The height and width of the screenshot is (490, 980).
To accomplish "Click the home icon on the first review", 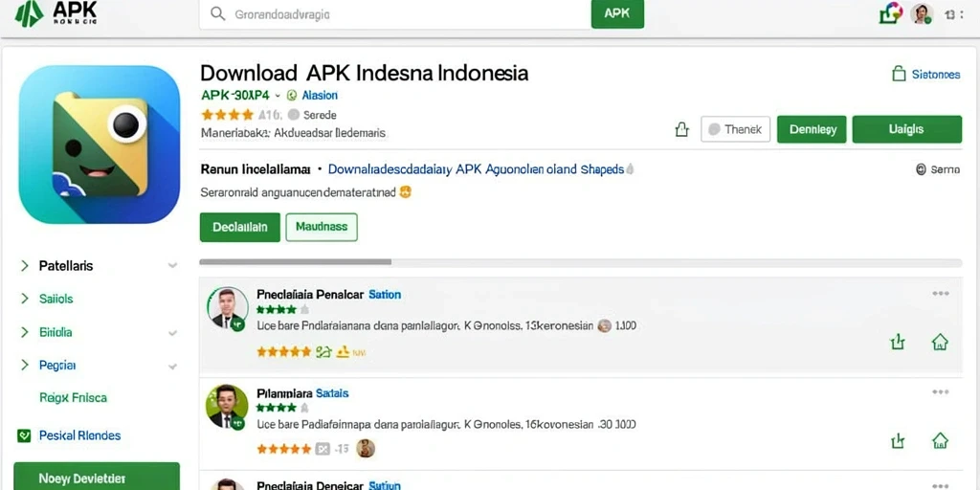I will coord(940,342).
